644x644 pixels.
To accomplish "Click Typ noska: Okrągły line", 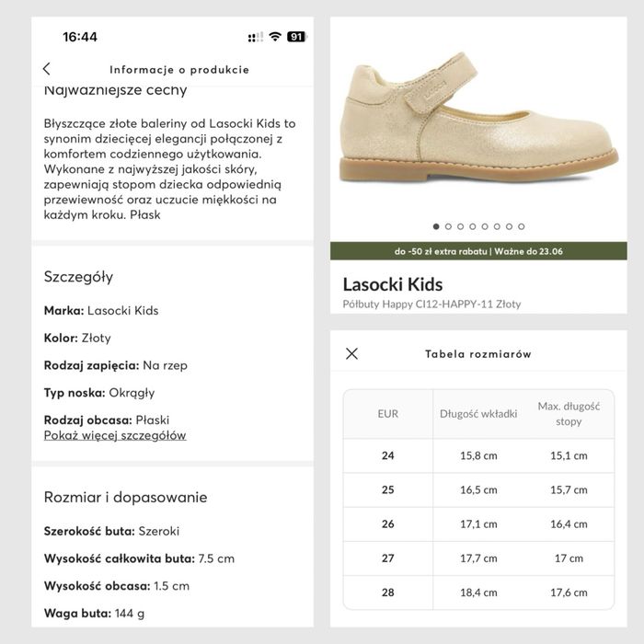I will (x=99, y=393).
